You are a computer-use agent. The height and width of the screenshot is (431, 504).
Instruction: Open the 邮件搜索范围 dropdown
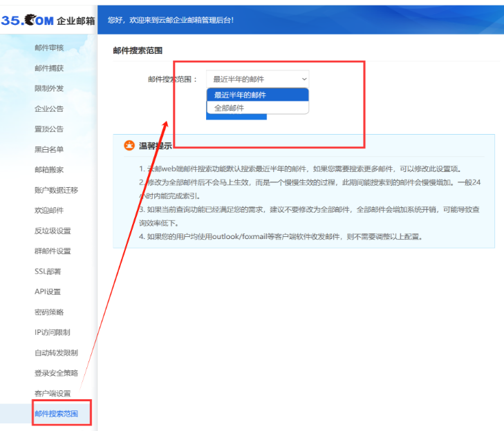click(x=257, y=79)
